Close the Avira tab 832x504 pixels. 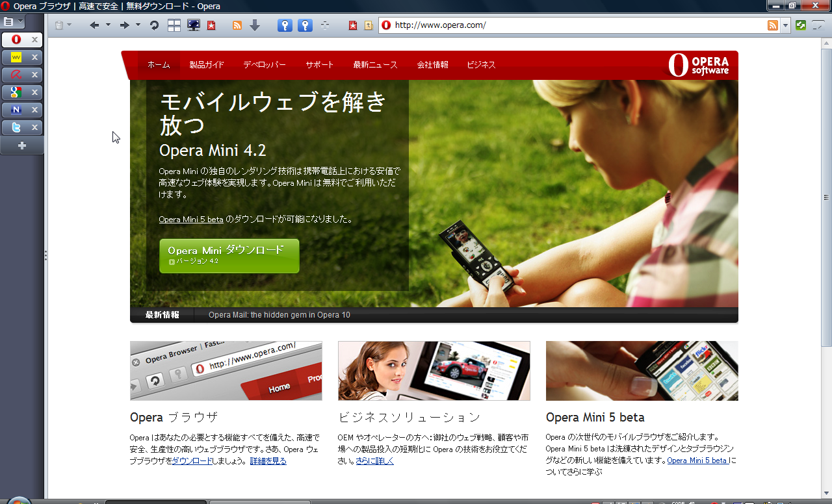(x=35, y=75)
